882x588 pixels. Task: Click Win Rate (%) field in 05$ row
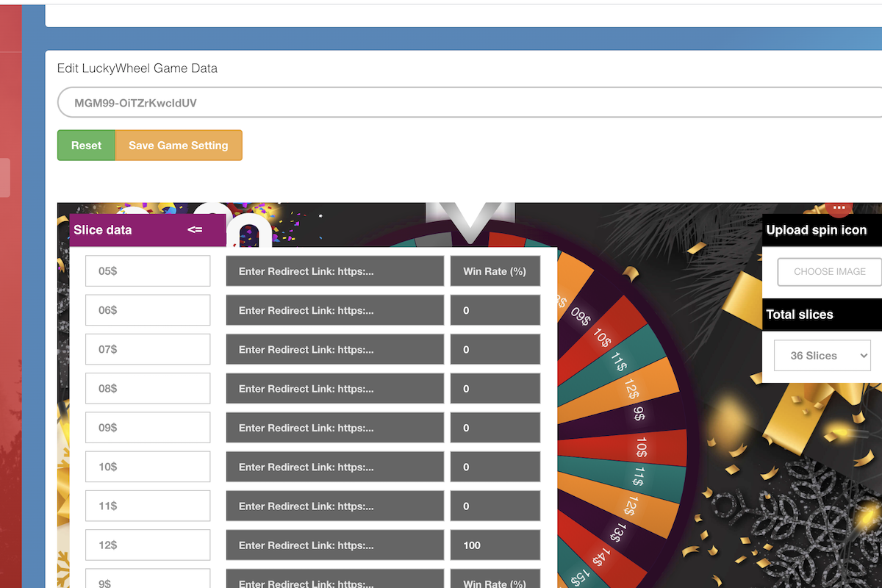pos(495,271)
